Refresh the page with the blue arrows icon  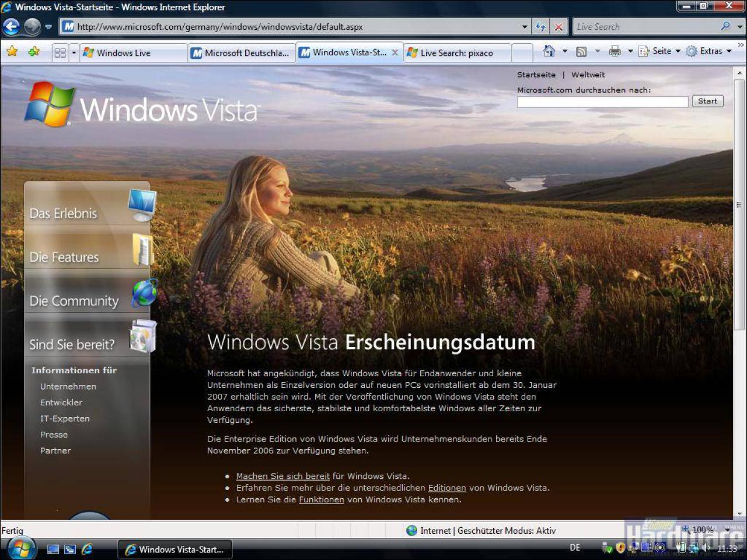pyautogui.click(x=540, y=27)
